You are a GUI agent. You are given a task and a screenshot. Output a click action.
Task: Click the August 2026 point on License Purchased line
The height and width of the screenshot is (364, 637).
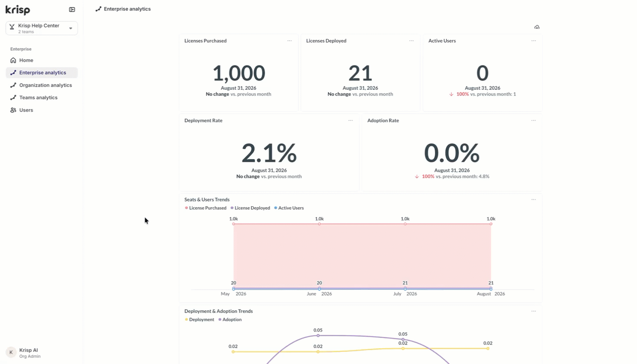(491, 224)
